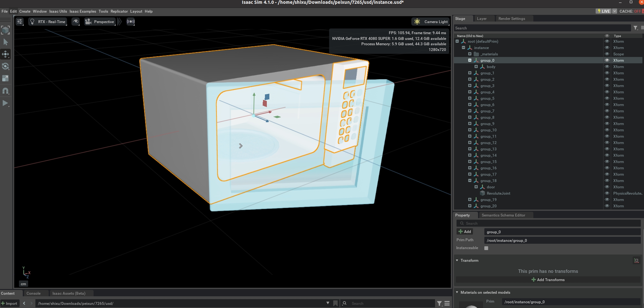Open the Isaac Examples menu
The height and width of the screenshot is (308, 644).
coord(83,11)
